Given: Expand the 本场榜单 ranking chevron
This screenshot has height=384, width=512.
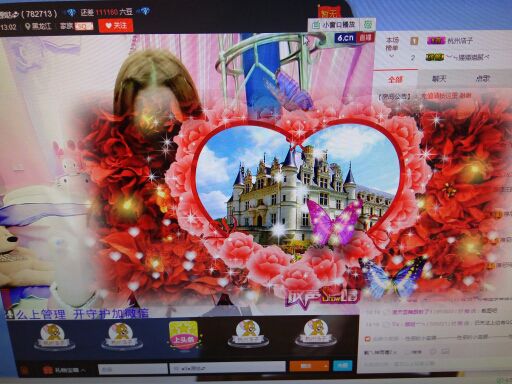Looking at the screenshot, I should click(x=392, y=56).
